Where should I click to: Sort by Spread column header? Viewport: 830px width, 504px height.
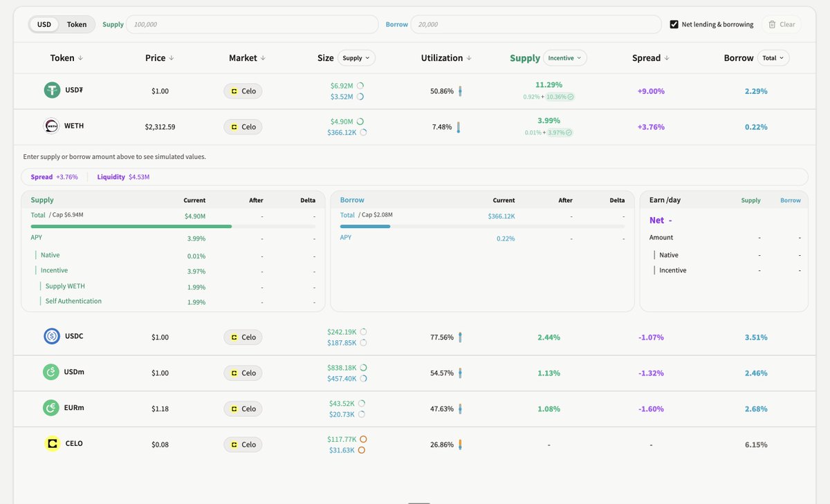pyautogui.click(x=651, y=58)
